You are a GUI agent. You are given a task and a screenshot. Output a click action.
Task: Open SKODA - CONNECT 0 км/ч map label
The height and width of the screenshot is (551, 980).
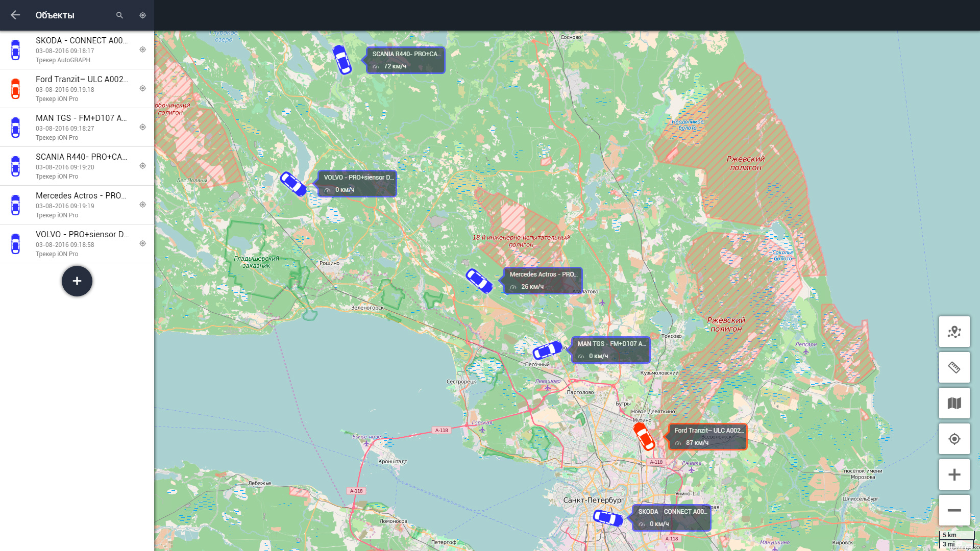pyautogui.click(x=672, y=518)
